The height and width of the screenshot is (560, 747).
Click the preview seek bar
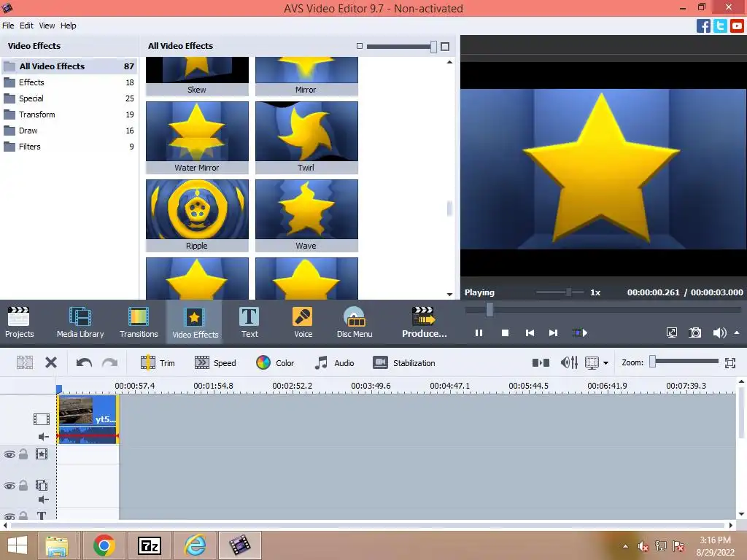pos(603,309)
